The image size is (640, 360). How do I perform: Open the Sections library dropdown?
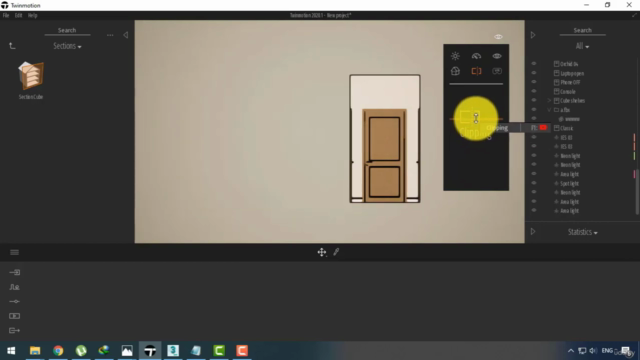tap(67, 46)
